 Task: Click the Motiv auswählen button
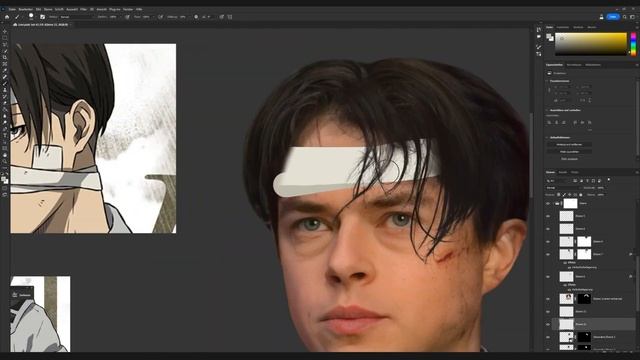point(569,151)
